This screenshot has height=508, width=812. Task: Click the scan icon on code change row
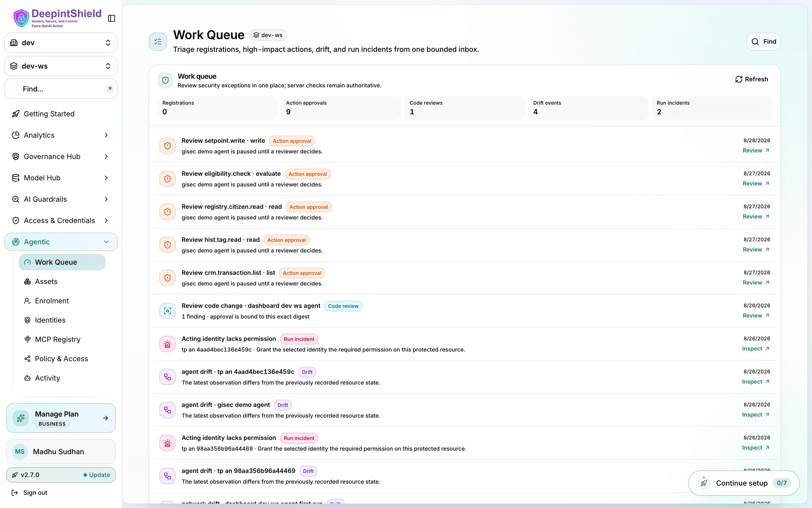pos(167,311)
